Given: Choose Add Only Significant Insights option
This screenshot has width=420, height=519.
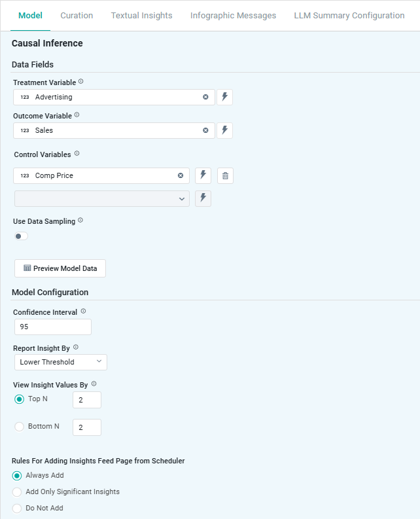Looking at the screenshot, I should [x=17, y=492].
